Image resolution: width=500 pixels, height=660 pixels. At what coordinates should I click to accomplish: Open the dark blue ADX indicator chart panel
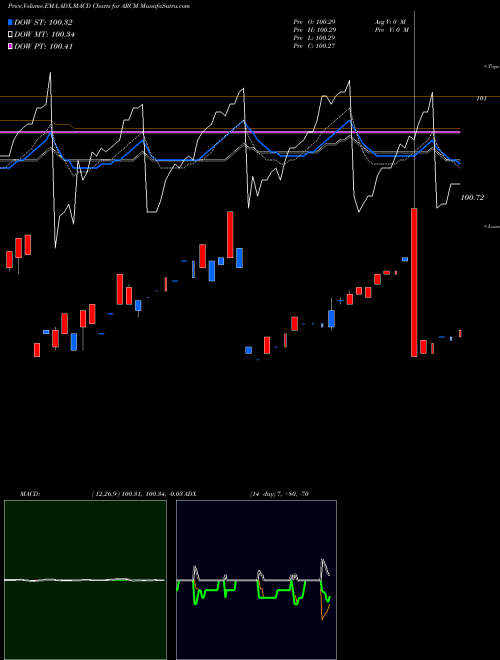(256, 580)
